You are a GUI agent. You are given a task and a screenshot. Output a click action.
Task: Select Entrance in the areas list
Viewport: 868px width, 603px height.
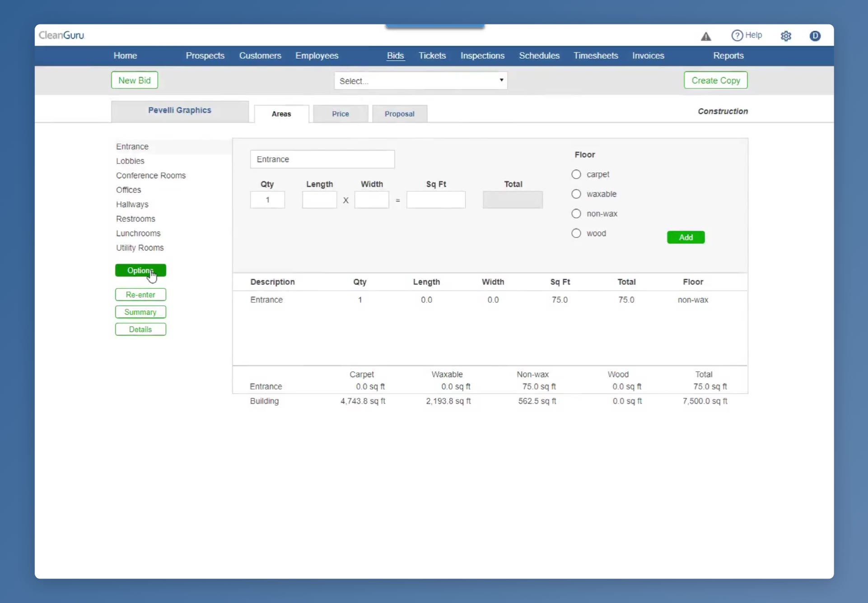tap(132, 147)
